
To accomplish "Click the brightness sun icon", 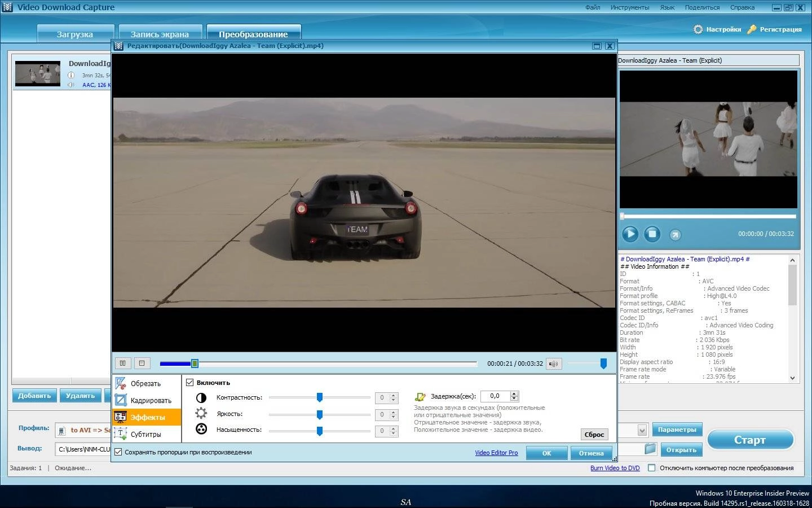I will point(201,414).
